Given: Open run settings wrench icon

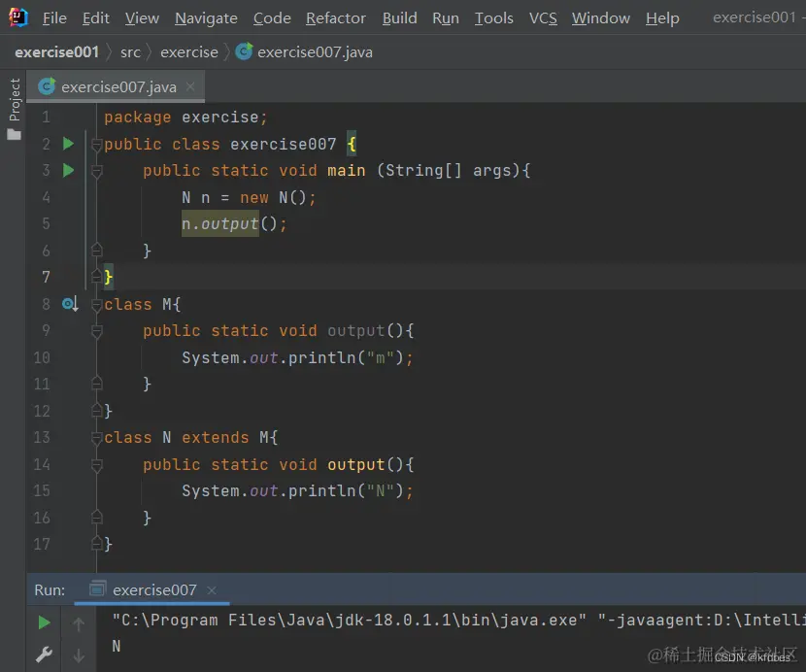Looking at the screenshot, I should tap(45, 655).
